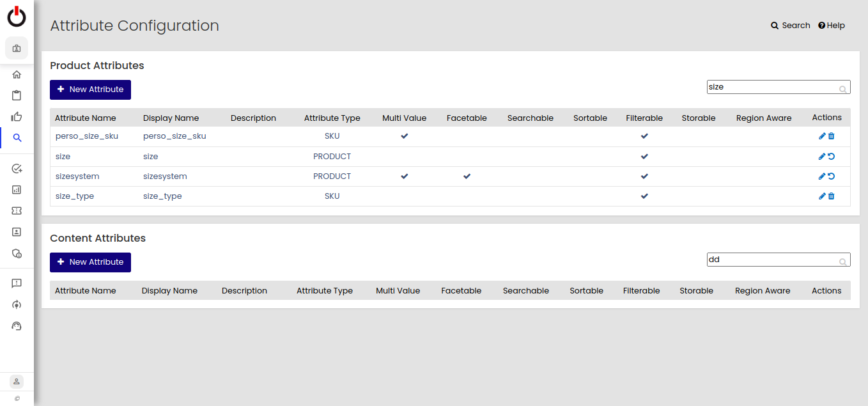This screenshot has height=406, width=868.
Task: Edit the perso_size_sku attribute with the pencil icon
Action: pyautogui.click(x=822, y=136)
